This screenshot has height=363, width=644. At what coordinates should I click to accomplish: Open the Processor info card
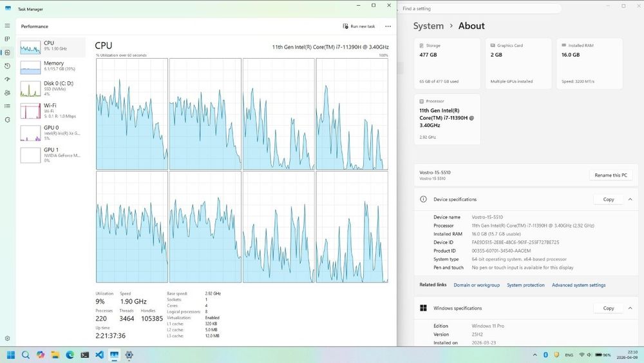click(447, 119)
